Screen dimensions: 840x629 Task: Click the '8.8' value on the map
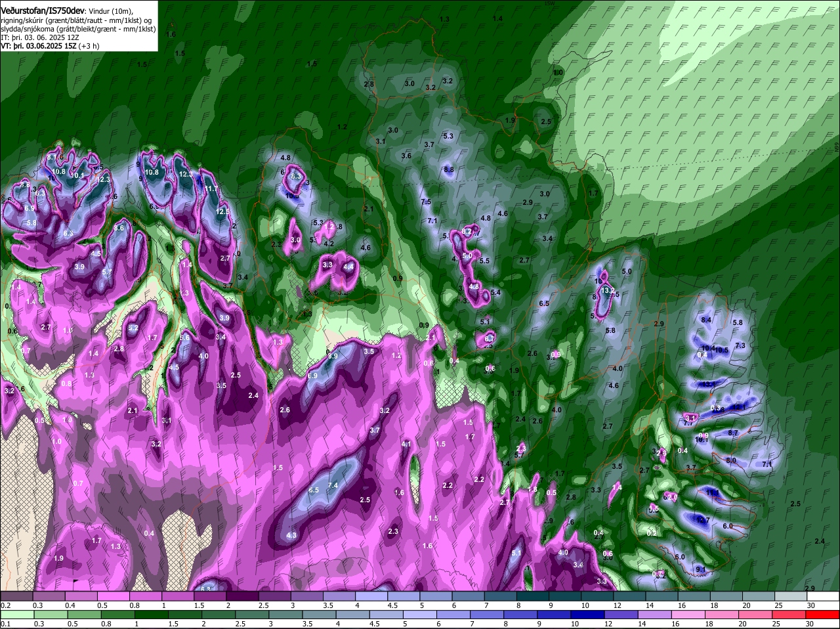tap(449, 170)
